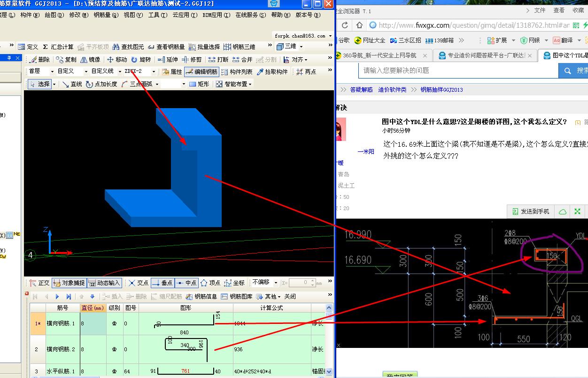Select the 打断 break tool
The width and height of the screenshot is (588, 378).
218,59
